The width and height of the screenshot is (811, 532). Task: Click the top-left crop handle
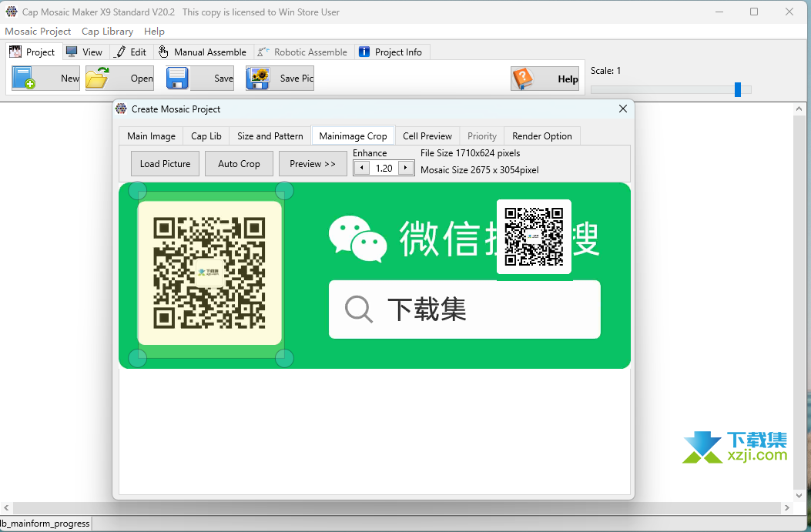tap(137, 191)
